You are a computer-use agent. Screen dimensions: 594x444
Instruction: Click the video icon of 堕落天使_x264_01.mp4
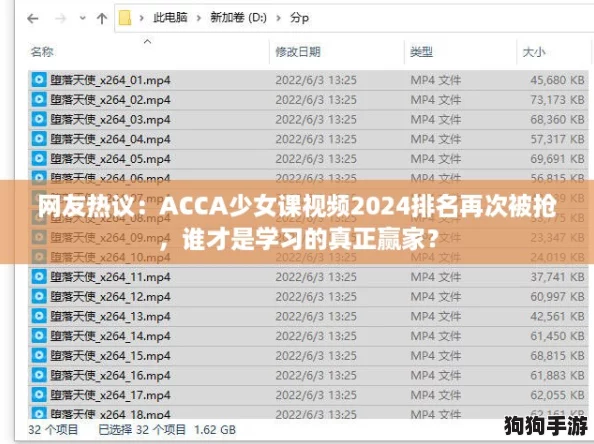point(39,80)
